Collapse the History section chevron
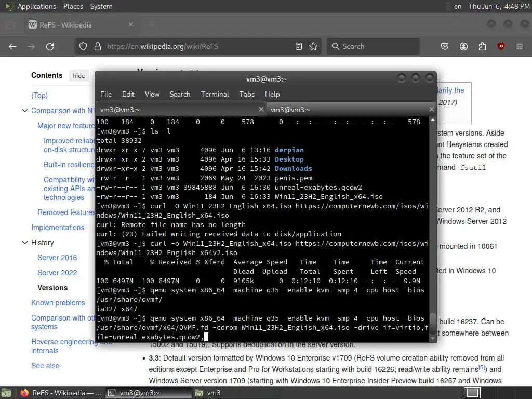Image resolution: width=532 pixels, height=399 pixels. [x=25, y=243]
